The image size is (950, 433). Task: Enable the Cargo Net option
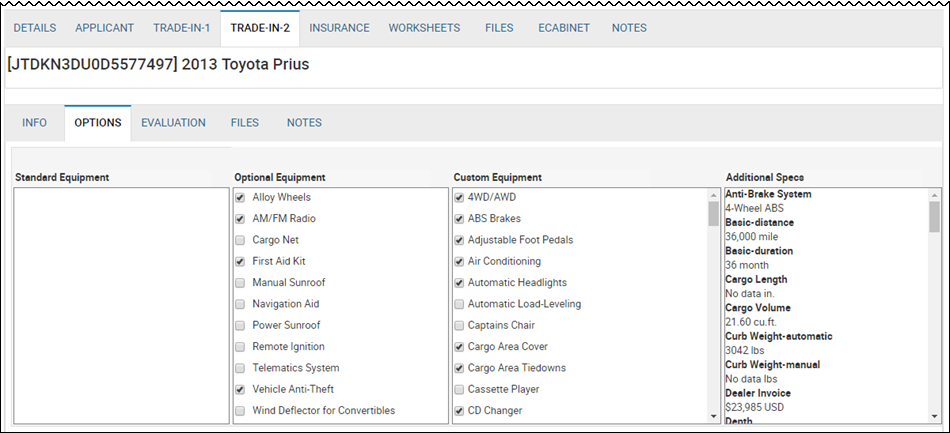240,240
